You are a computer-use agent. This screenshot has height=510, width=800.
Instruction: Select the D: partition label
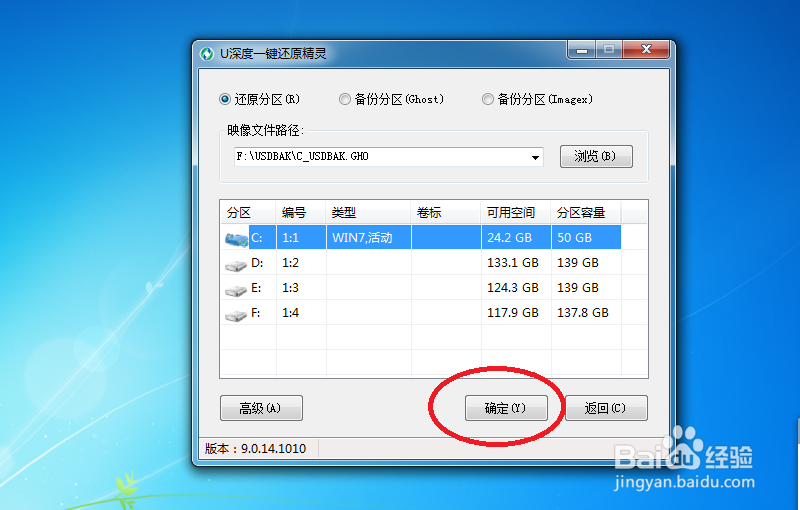point(257,263)
